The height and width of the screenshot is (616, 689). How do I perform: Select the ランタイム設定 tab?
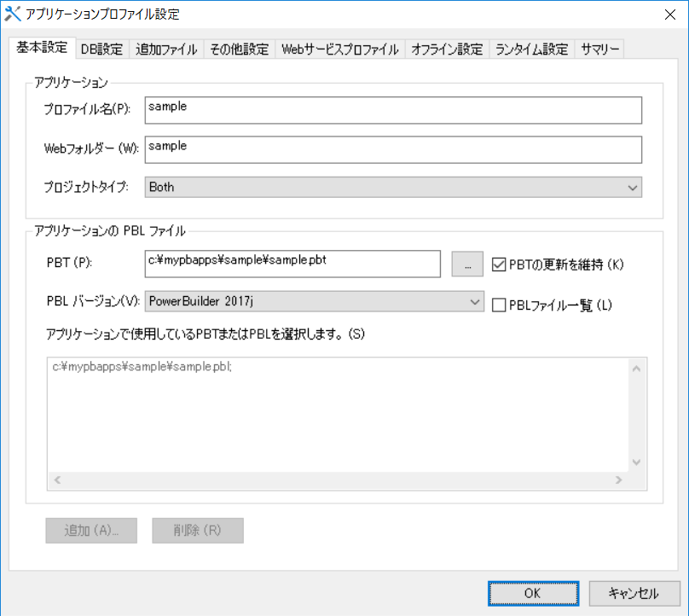click(x=532, y=49)
